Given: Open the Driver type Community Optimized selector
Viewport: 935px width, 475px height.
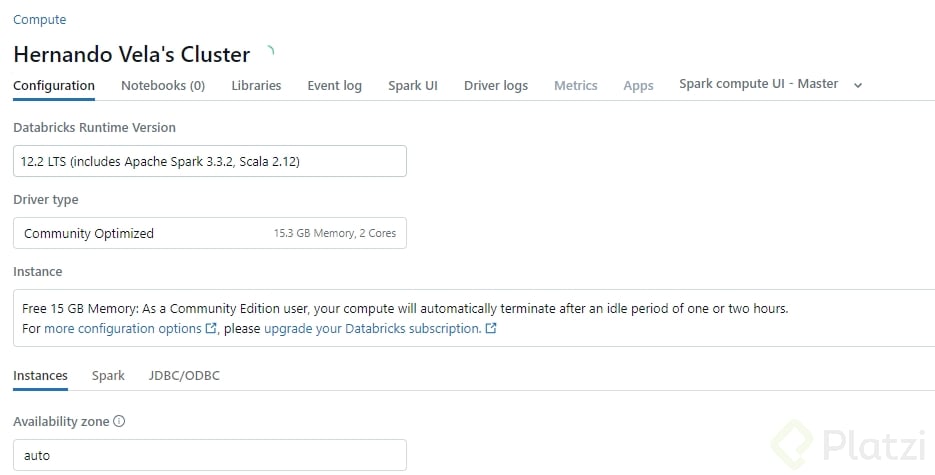Looking at the screenshot, I should (210, 233).
